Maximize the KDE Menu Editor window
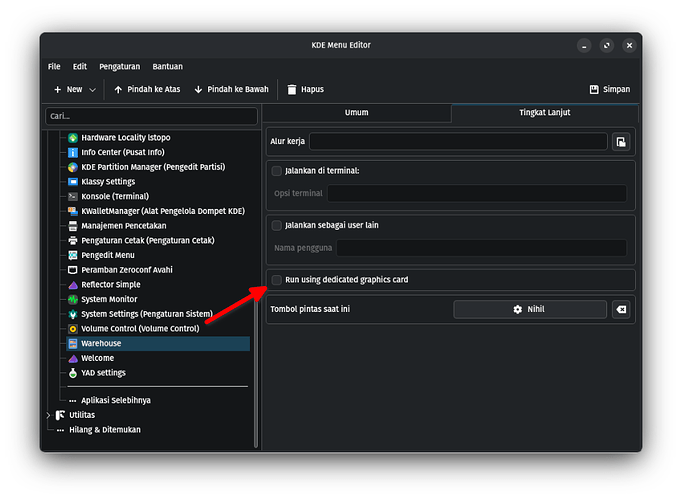The image size is (682, 500). click(606, 46)
